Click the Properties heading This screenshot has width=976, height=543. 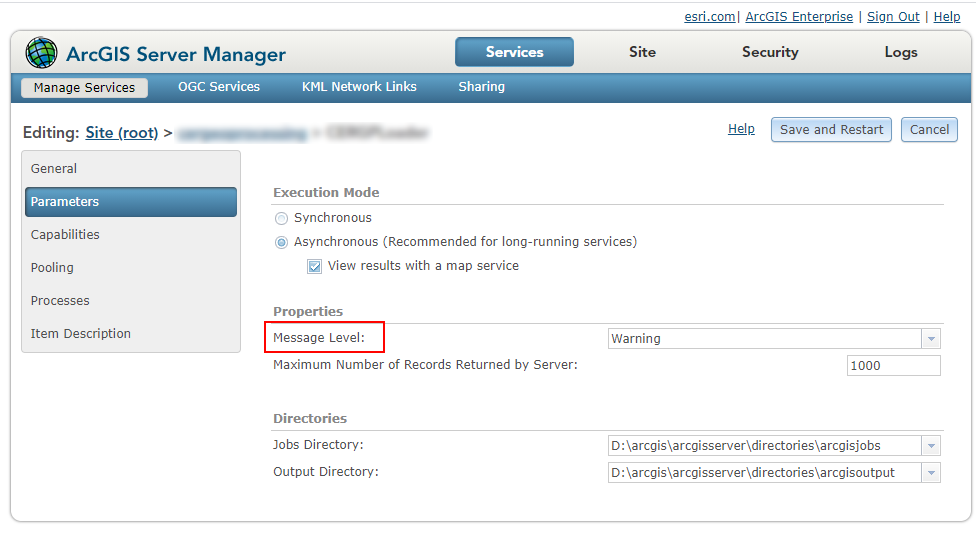(308, 311)
